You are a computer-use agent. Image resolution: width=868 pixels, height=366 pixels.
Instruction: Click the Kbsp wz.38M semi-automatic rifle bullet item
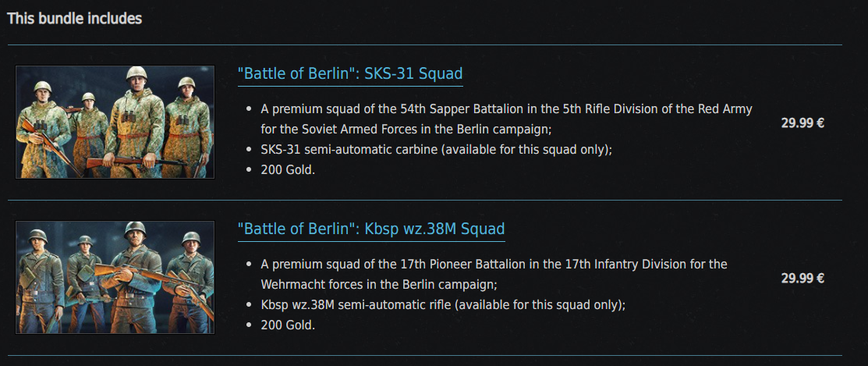[443, 304]
